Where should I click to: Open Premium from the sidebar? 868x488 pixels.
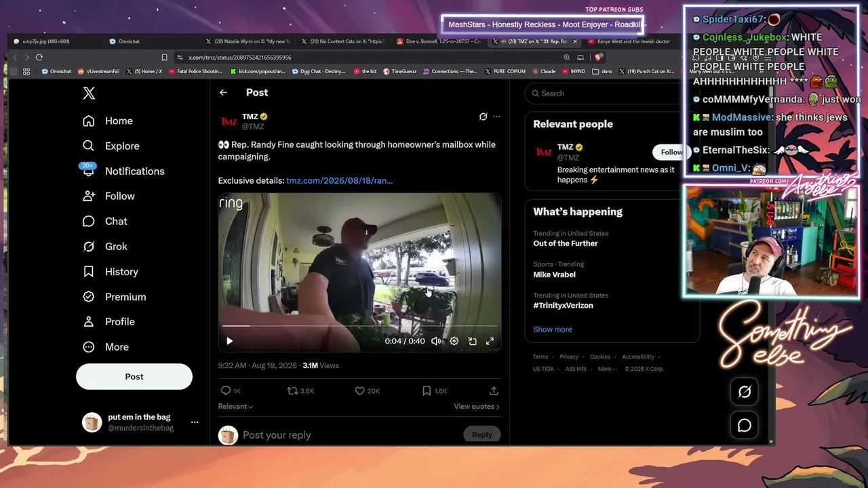click(x=114, y=296)
